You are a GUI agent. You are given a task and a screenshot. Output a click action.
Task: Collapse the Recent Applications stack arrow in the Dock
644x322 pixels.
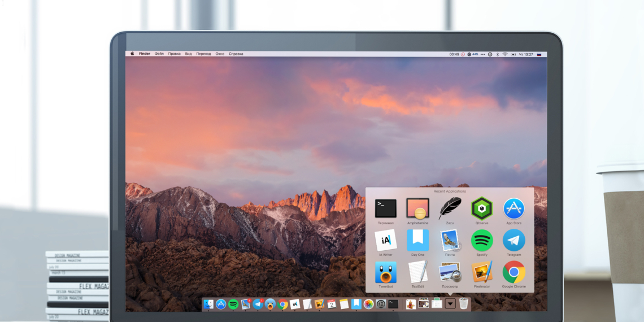tap(450, 304)
